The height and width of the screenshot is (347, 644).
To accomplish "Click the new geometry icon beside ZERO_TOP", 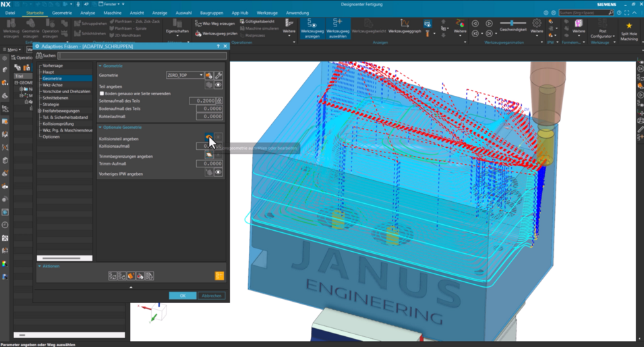I will pyautogui.click(x=209, y=75).
